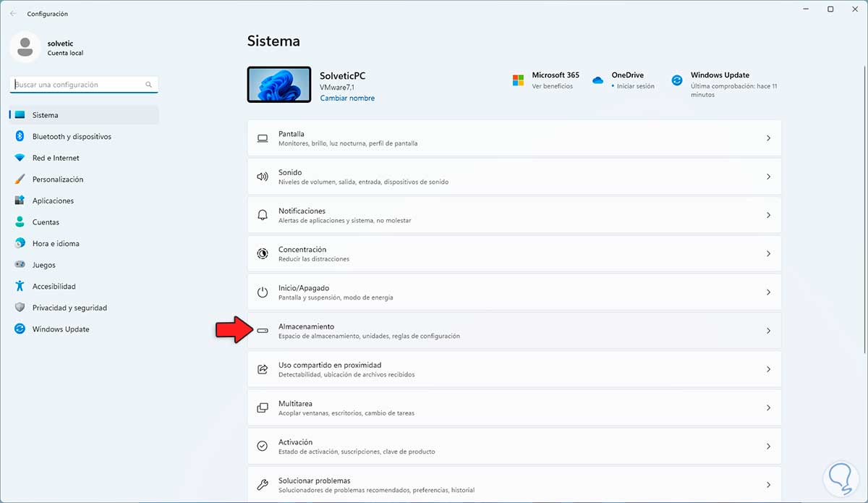Expand Pantalla row chevron
868x503 pixels.
(768, 138)
